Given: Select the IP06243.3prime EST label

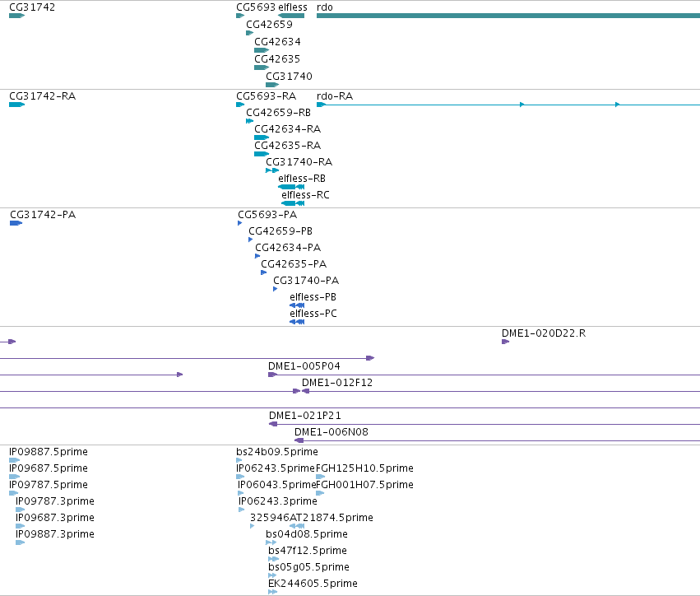Looking at the screenshot, I should click(x=278, y=501).
